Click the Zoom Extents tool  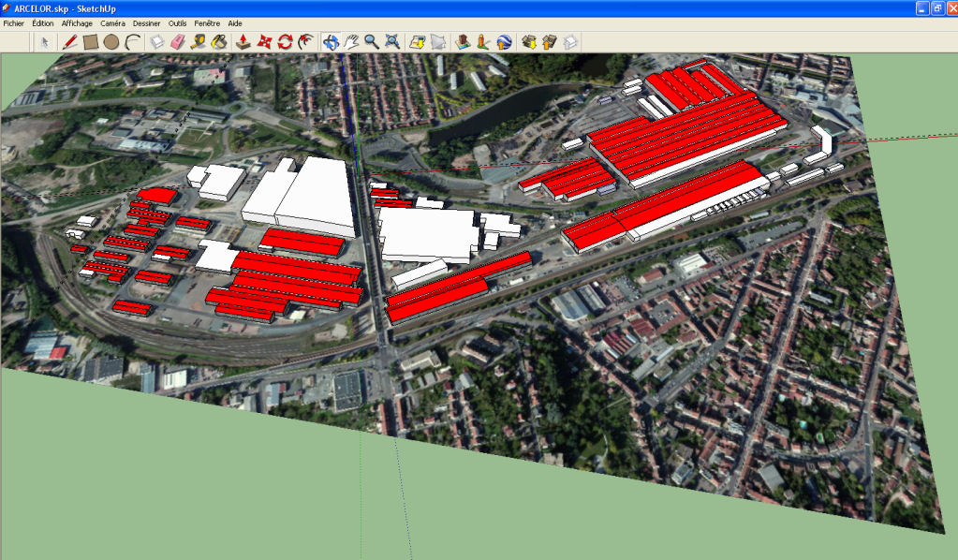point(392,41)
